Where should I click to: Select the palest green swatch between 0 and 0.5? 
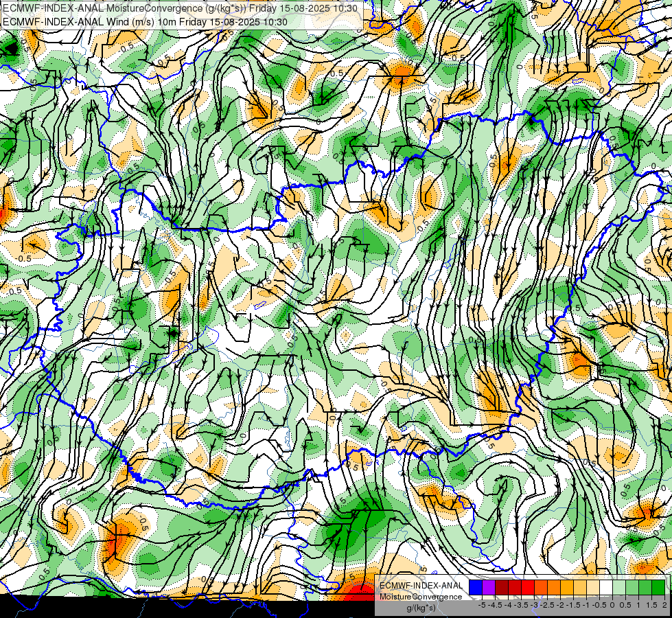click(619, 587)
